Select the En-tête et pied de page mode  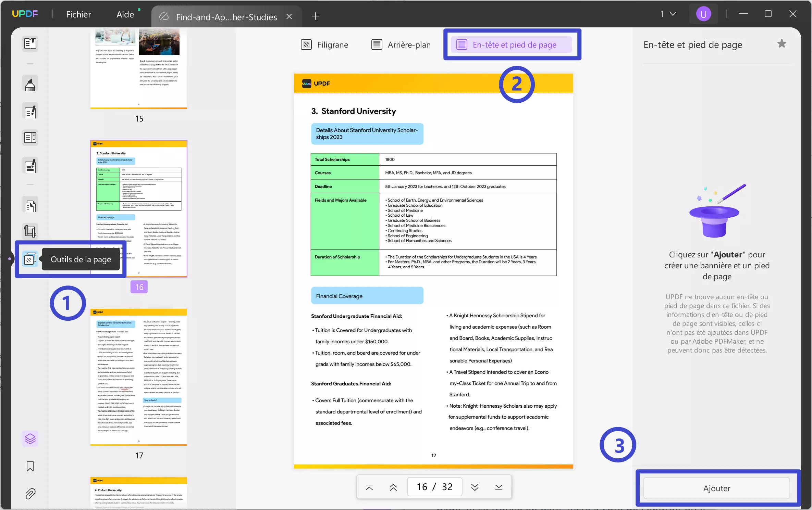(512, 44)
